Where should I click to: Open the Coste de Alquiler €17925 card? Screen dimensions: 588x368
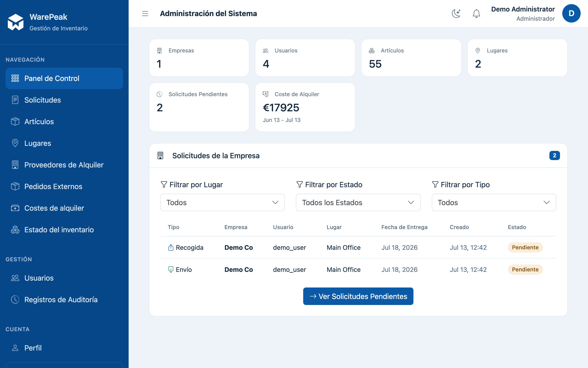pyautogui.click(x=305, y=107)
